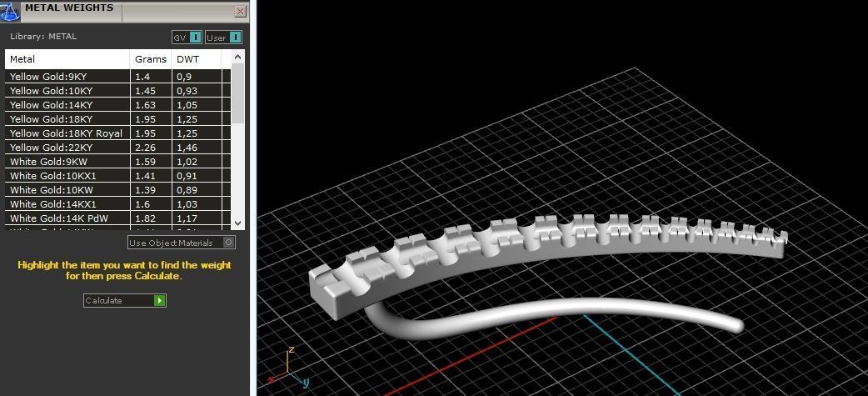The image size is (868, 396).
Task: Click the Metal column header
Action: [67, 59]
